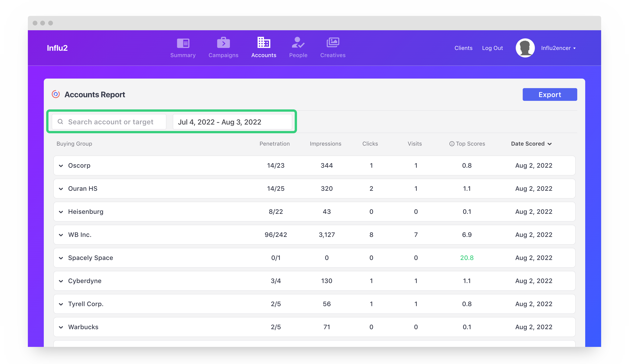
Task: Click the Top Scores info icon
Action: click(451, 144)
